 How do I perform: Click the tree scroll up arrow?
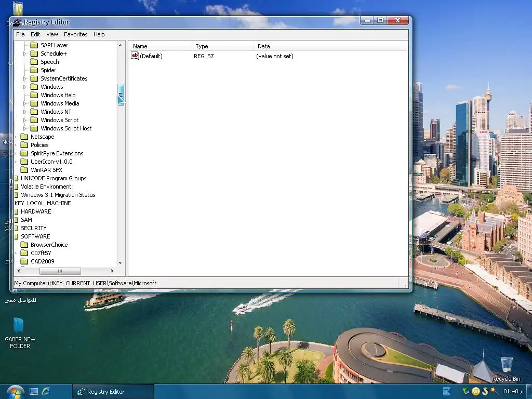click(120, 45)
